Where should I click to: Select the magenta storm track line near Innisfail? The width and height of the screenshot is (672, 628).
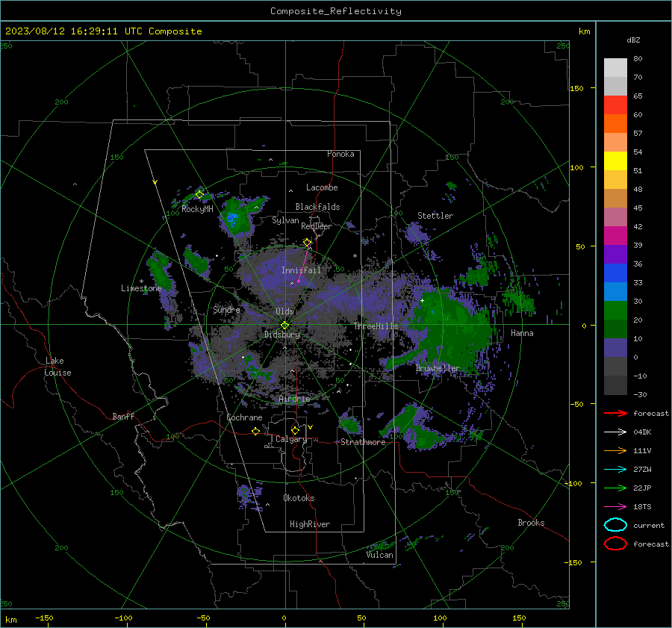[303, 262]
